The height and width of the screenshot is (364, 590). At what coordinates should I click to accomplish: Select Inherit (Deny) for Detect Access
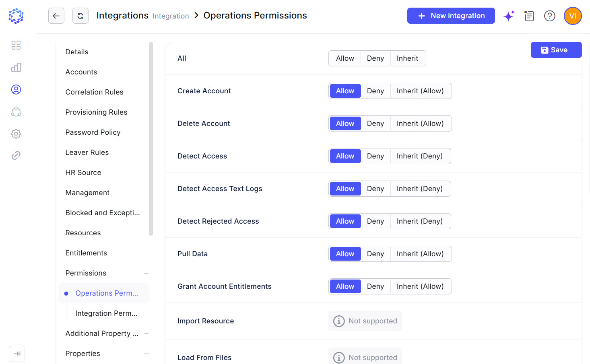[420, 156]
